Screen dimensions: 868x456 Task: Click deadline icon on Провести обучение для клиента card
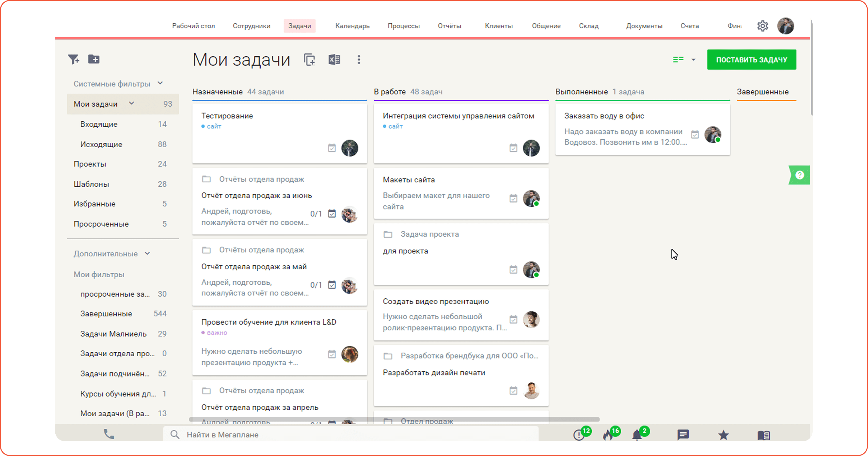pos(332,354)
